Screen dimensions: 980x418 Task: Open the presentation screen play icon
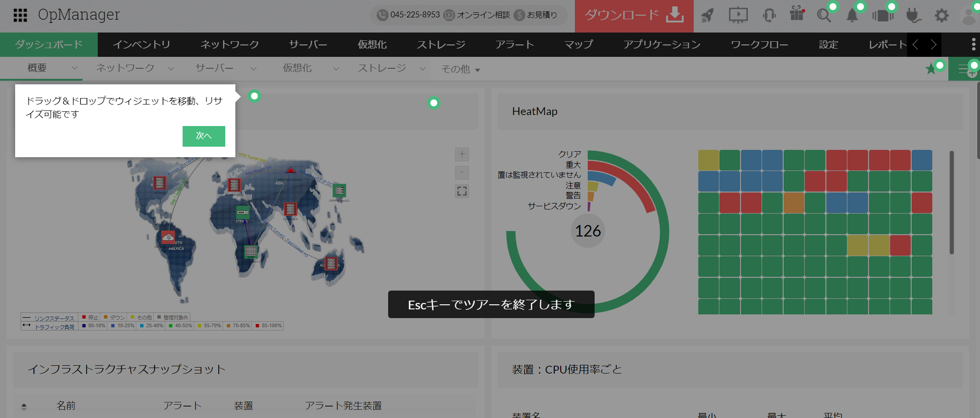[x=738, y=15]
